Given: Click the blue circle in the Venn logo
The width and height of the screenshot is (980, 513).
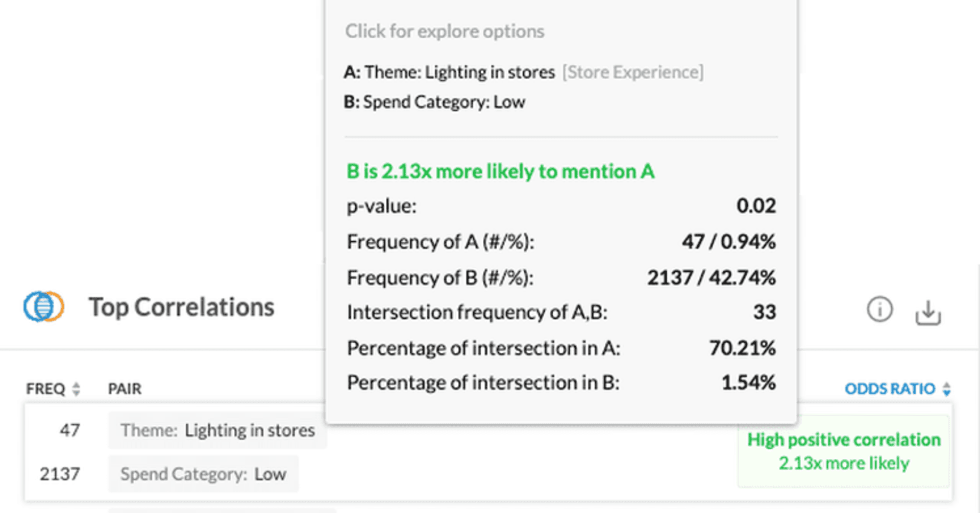Looking at the screenshot, I should point(36,306).
